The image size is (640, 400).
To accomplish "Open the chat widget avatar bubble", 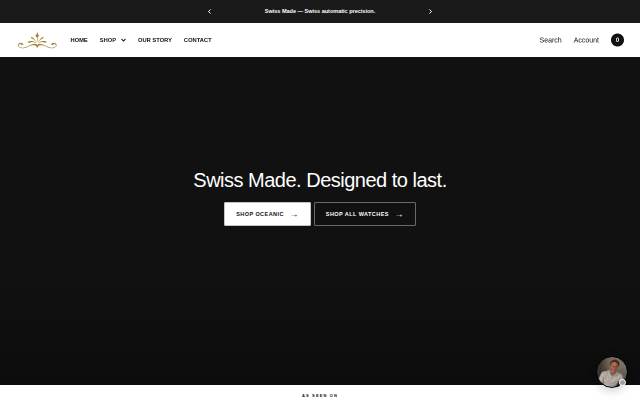I will (x=612, y=372).
